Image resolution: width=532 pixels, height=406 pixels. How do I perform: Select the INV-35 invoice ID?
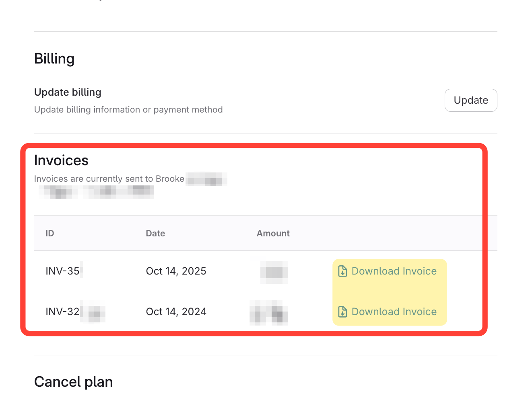(x=63, y=271)
